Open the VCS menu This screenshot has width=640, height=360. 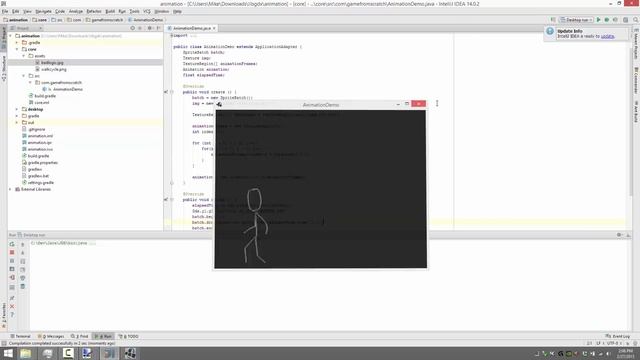pyautogui.click(x=147, y=11)
